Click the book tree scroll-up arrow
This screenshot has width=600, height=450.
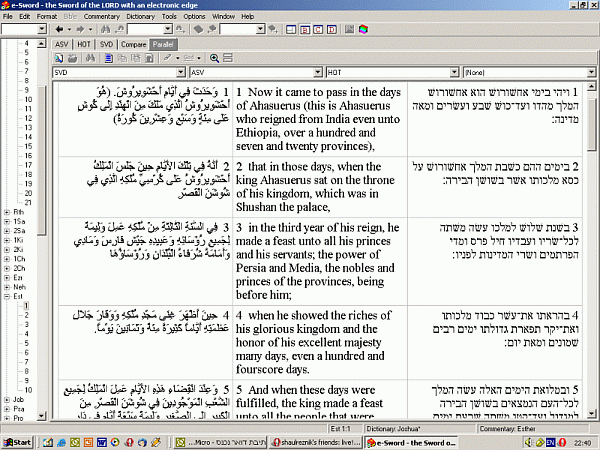42,43
